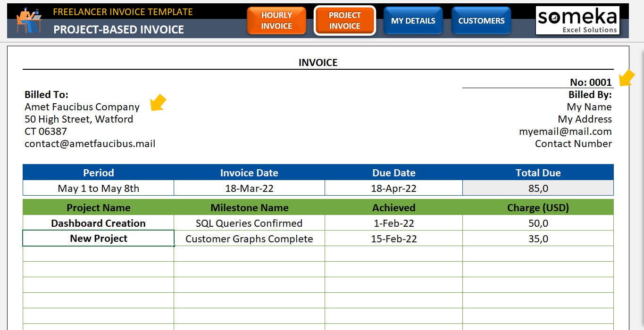Click the Billed By: label
This screenshot has width=644, height=330.
(590, 95)
